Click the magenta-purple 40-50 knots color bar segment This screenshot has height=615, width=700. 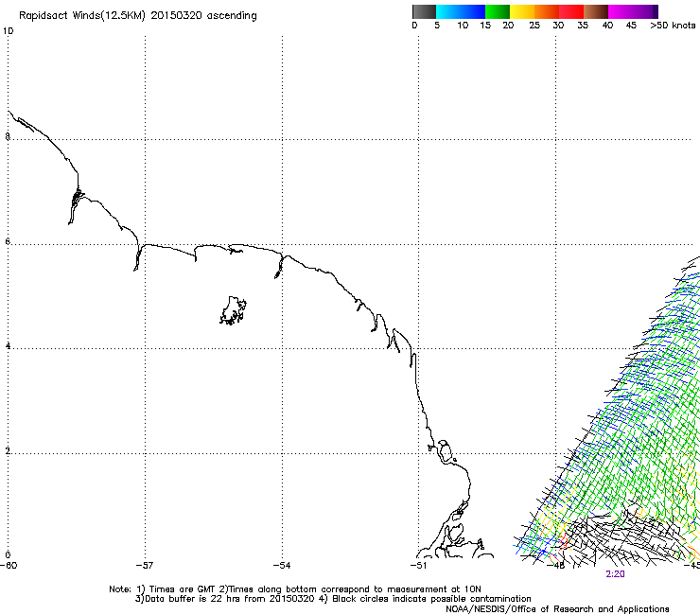(633, 11)
